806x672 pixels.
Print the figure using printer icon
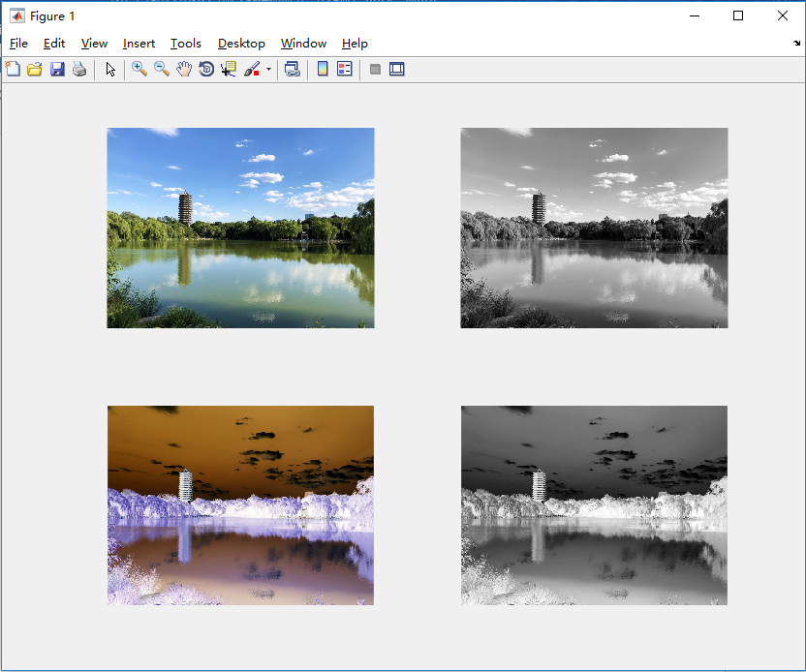[79, 69]
